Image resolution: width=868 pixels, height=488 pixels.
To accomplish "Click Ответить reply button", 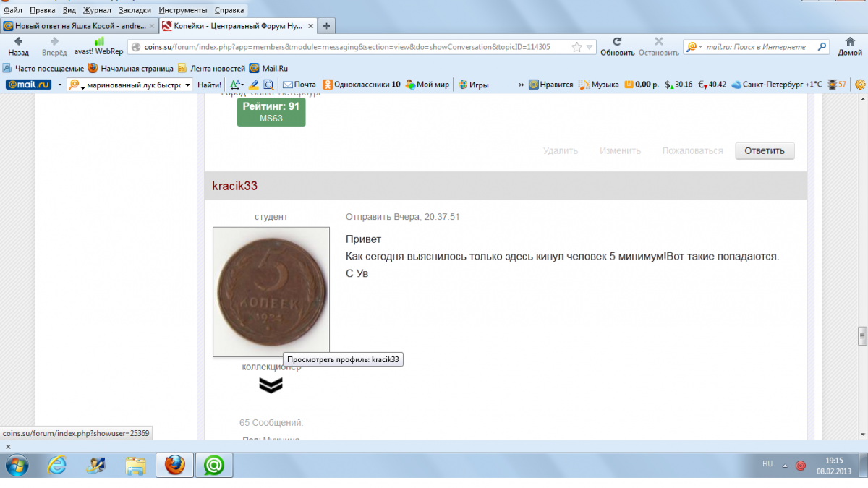I will pos(765,150).
